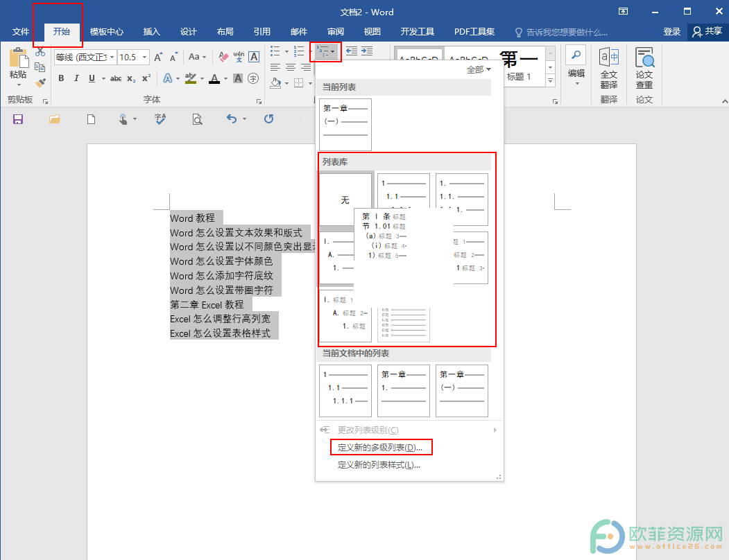Screen dimensions: 729x560
Task: Click spelling check icon in quick toolbar
Action: [x=160, y=119]
